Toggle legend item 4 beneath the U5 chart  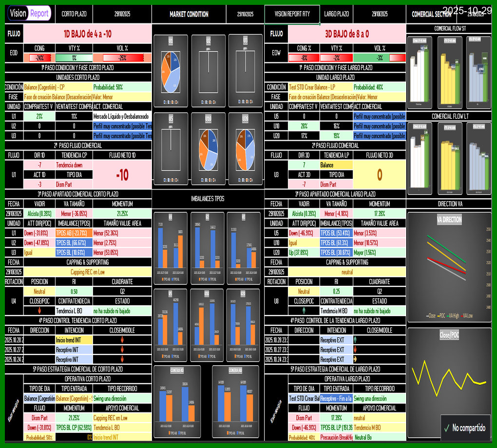[176, 180]
